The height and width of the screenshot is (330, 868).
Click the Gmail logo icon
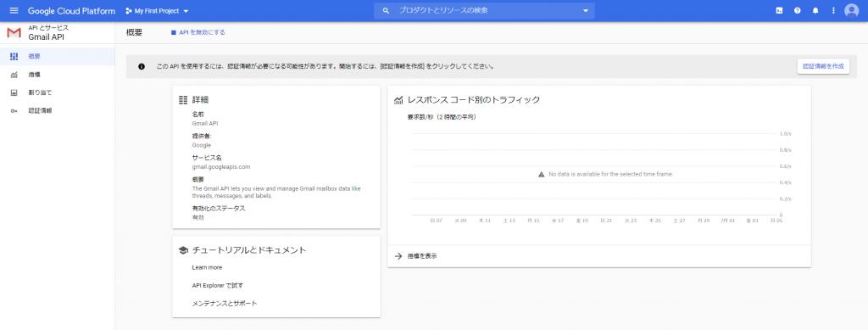coord(14,33)
